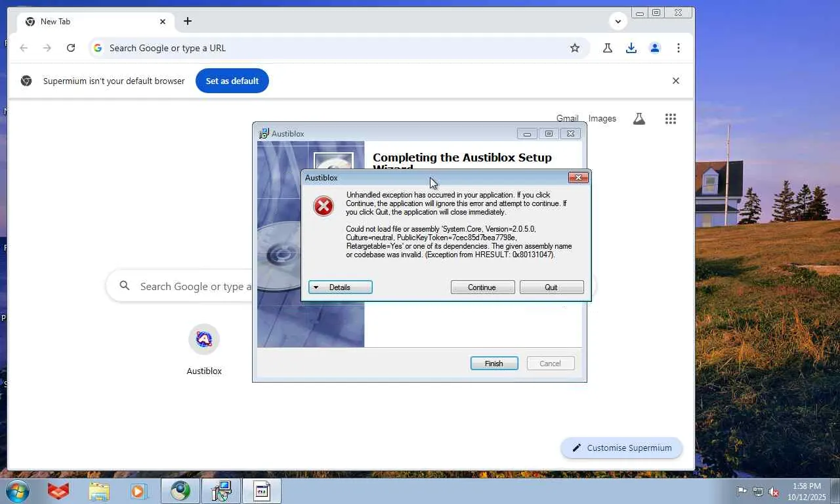This screenshot has height=504, width=840.
Task: Open the Action Center flag icon
Action: 742,492
